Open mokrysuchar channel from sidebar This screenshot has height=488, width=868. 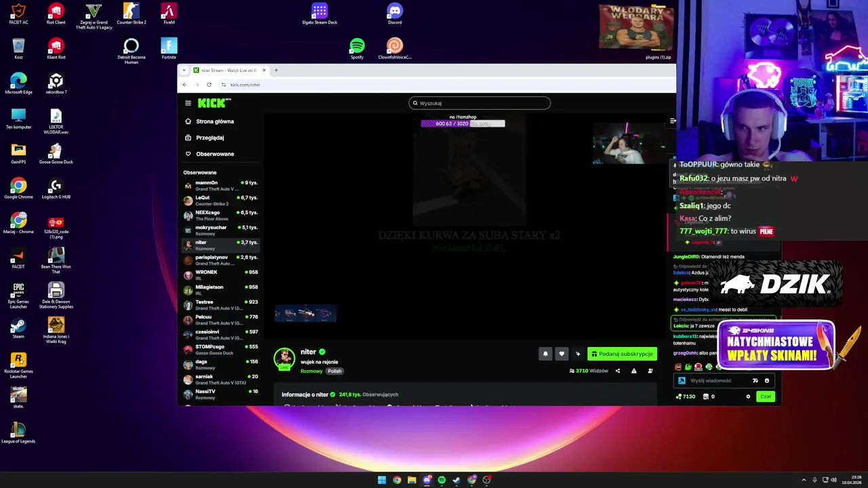[221, 230]
